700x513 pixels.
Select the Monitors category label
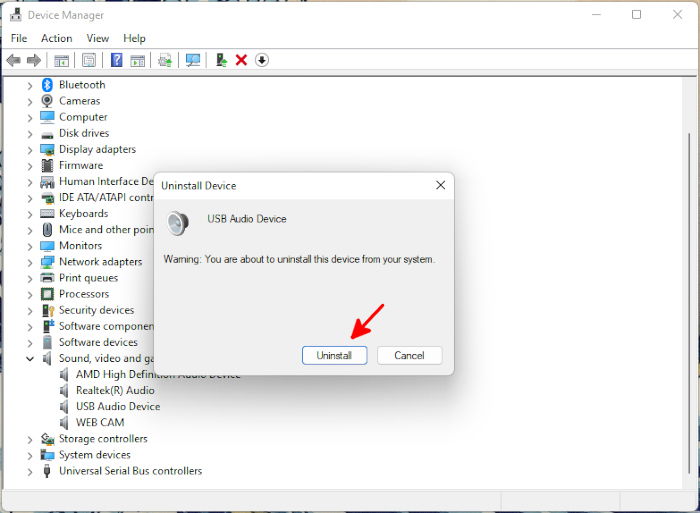[x=80, y=246]
